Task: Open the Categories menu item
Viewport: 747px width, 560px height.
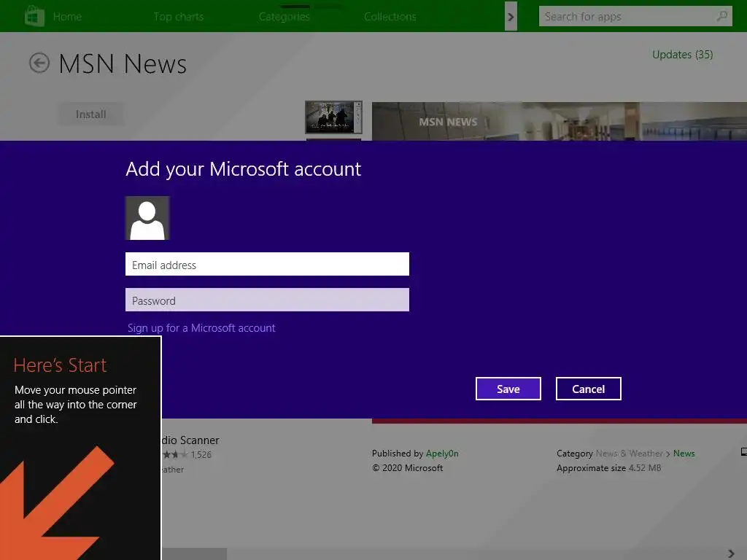Action: [285, 17]
